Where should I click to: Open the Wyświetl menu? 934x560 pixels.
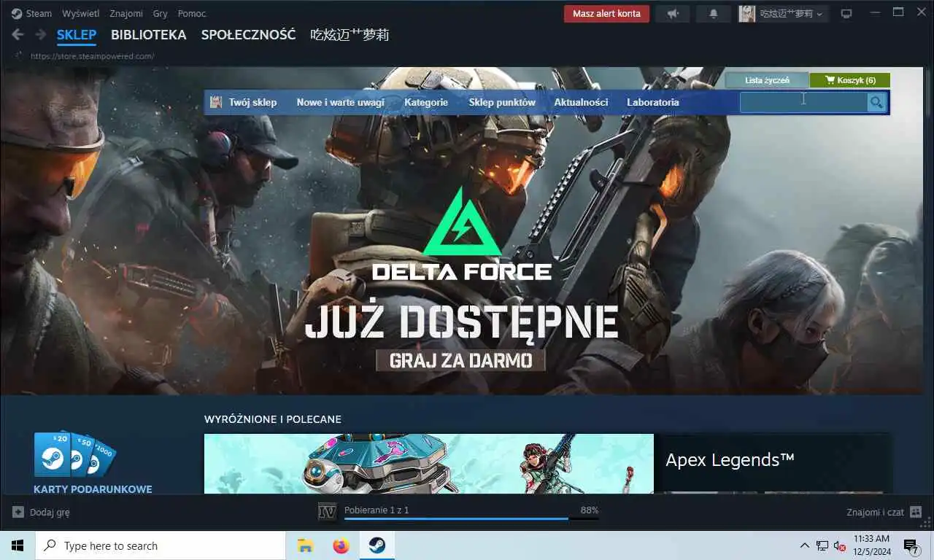80,13
